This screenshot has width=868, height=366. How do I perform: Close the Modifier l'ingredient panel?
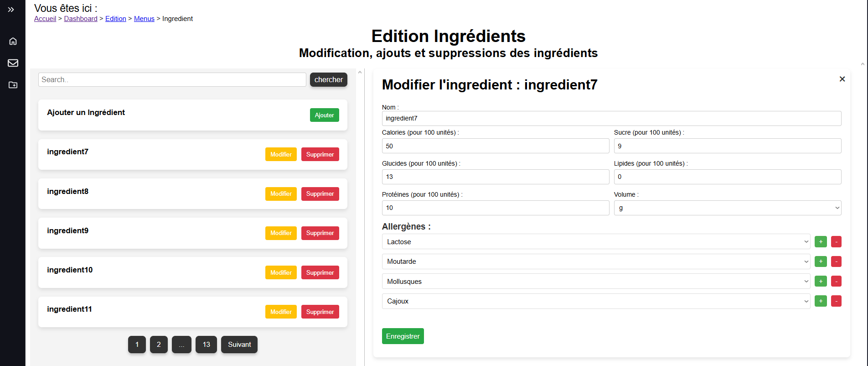[842, 79]
